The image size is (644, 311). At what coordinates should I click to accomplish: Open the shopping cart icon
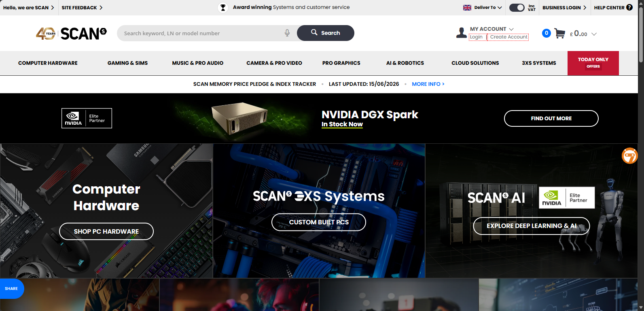pyautogui.click(x=560, y=34)
